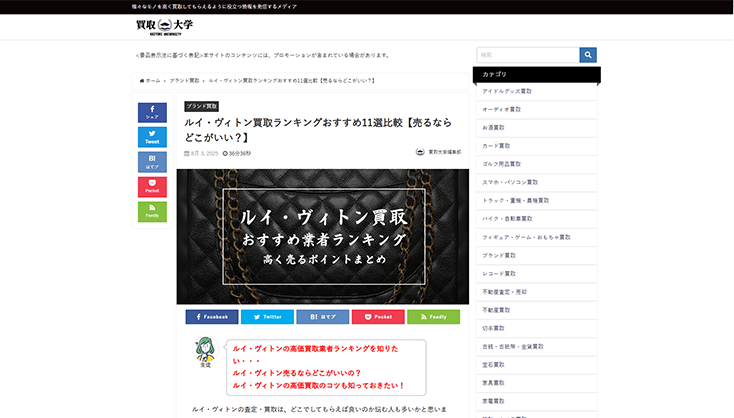The image size is (734, 418).
Task: Click the Facebook button below the hero image
Action: coord(211,317)
